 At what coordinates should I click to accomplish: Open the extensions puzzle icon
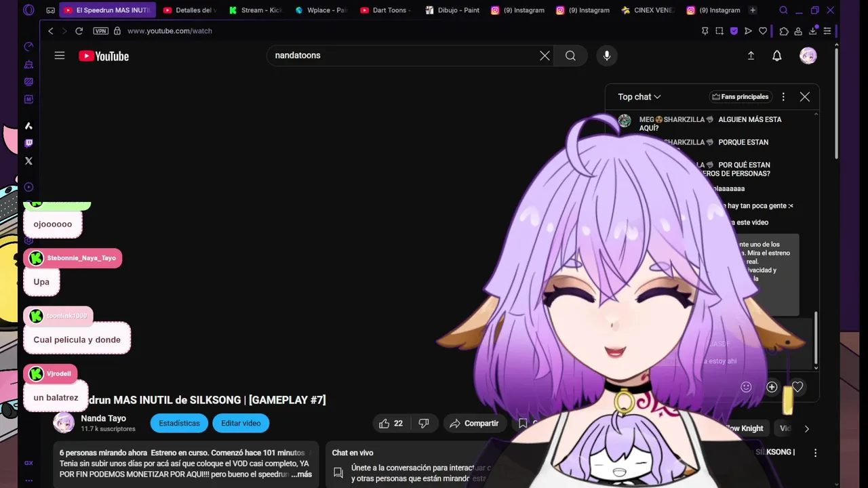coord(784,31)
